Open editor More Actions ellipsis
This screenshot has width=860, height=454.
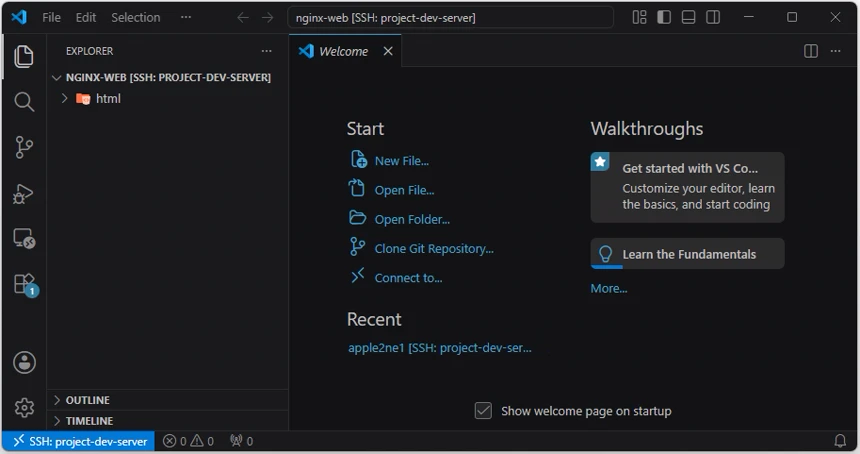click(835, 51)
